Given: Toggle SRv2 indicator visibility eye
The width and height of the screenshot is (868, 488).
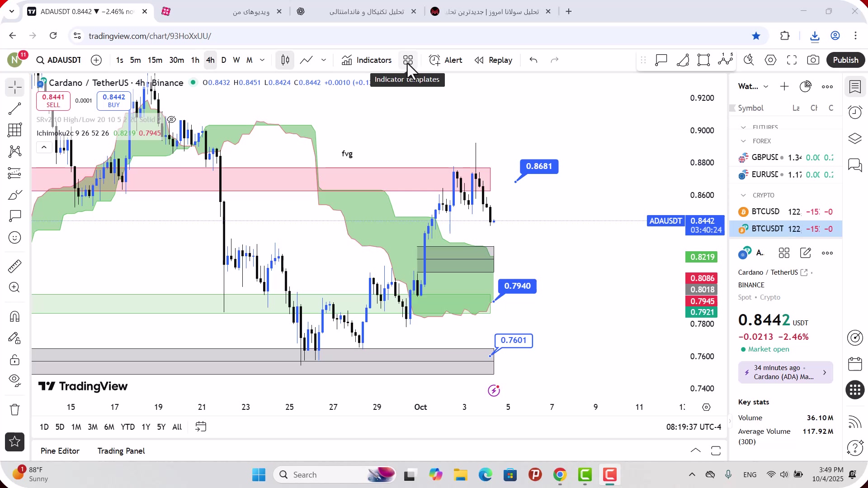Looking at the screenshot, I should pos(171,120).
